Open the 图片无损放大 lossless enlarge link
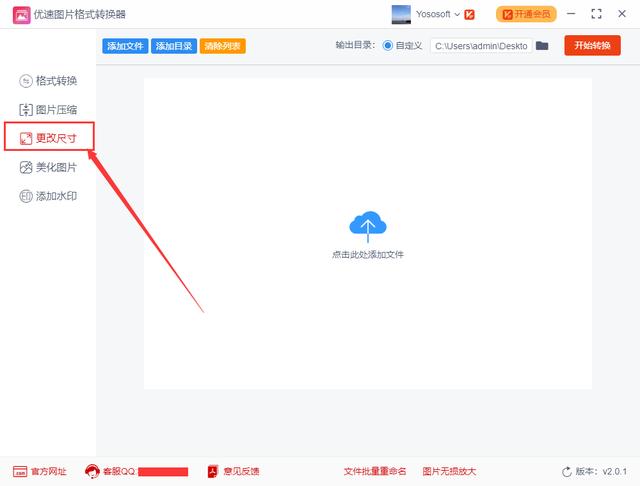 pos(449,471)
